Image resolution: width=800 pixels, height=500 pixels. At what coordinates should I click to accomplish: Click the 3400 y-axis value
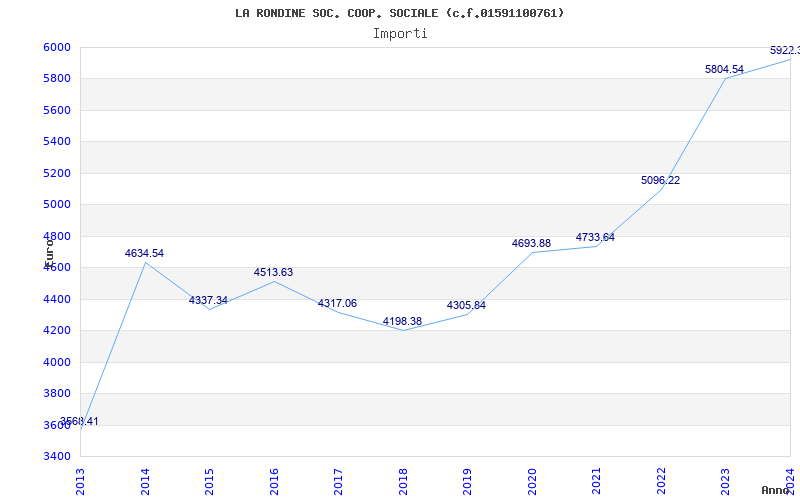(57, 456)
